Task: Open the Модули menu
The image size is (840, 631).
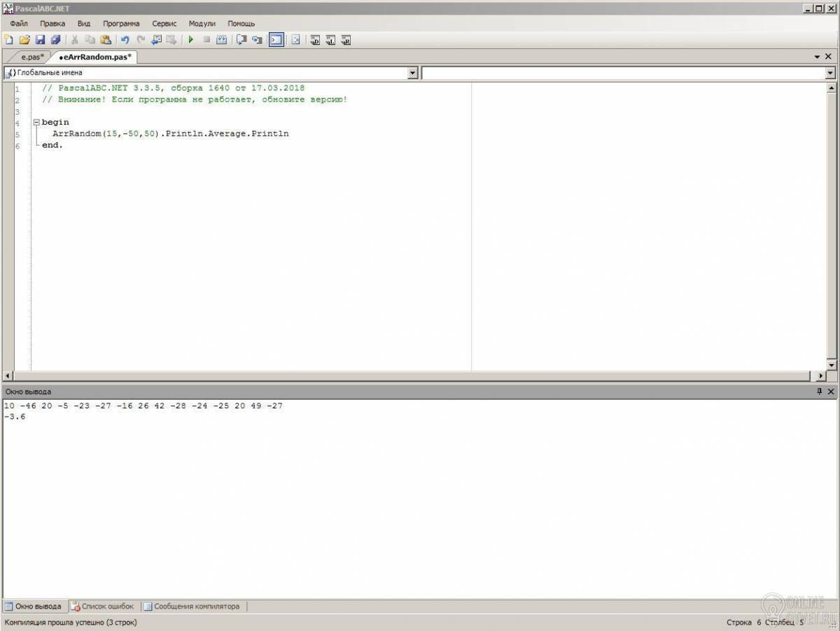Action: [x=202, y=23]
